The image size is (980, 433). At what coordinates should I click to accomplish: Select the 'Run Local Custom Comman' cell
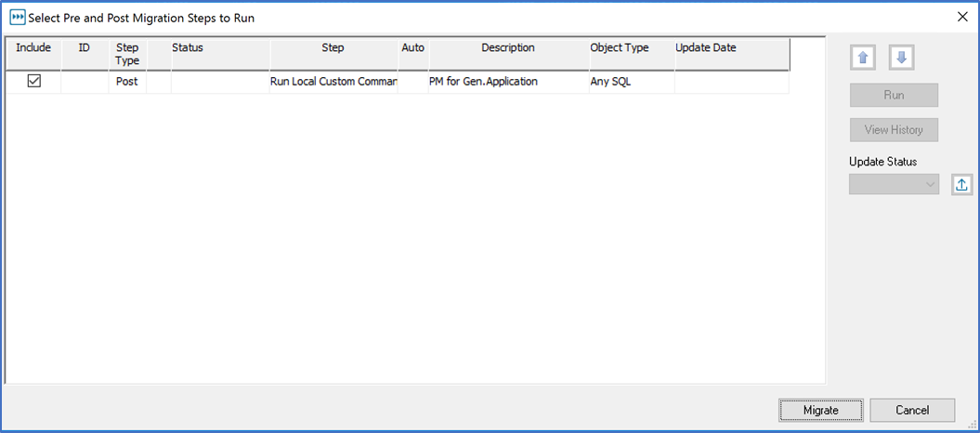[333, 81]
